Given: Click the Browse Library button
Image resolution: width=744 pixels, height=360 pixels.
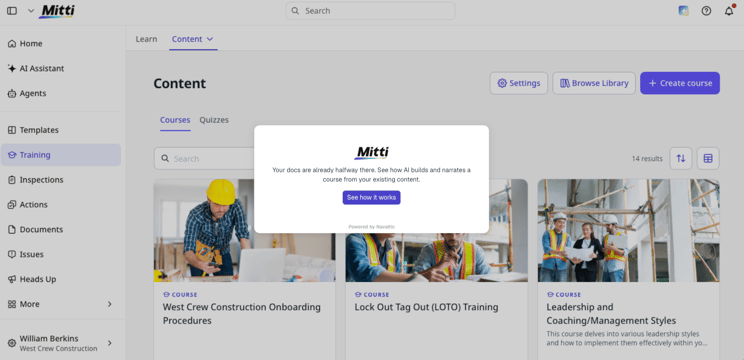Looking at the screenshot, I should (594, 83).
